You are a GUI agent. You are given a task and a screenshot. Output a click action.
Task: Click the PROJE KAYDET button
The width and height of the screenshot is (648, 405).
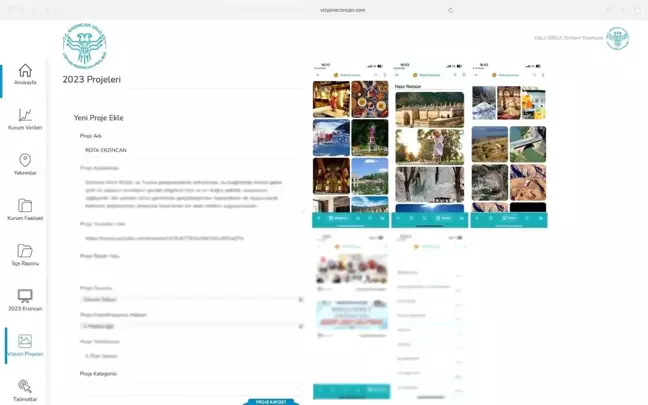(271, 402)
